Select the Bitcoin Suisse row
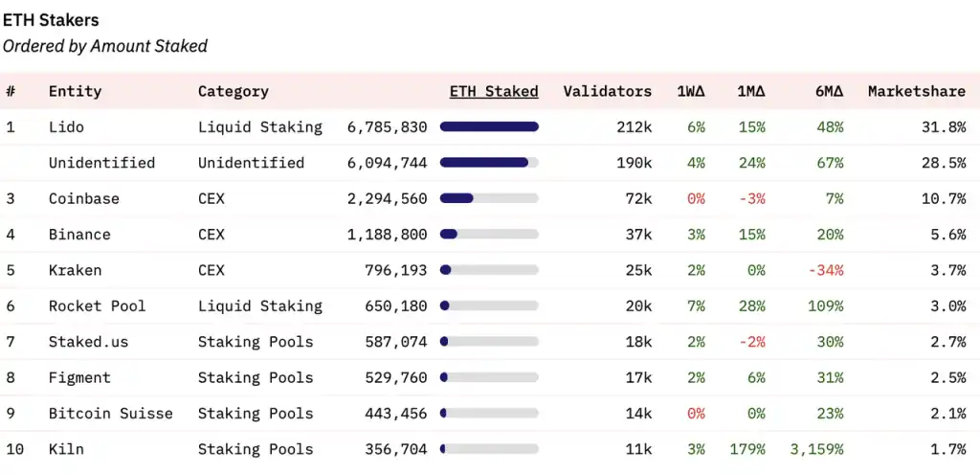980x474 pixels. point(490,414)
